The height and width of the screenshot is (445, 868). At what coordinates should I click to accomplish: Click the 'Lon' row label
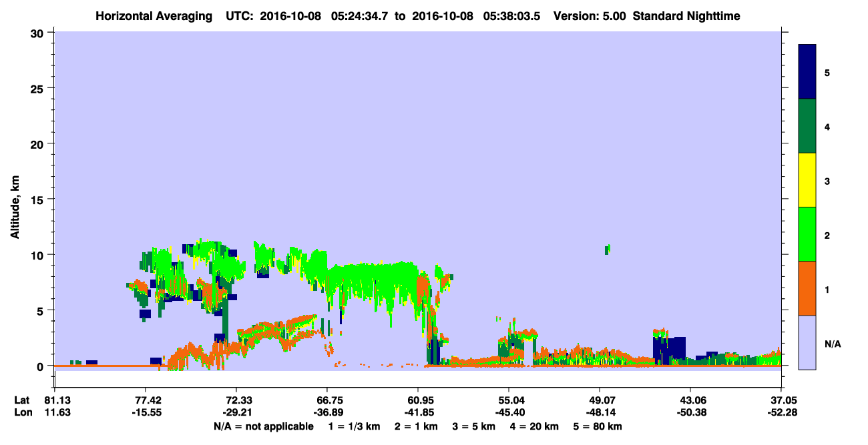point(22,412)
